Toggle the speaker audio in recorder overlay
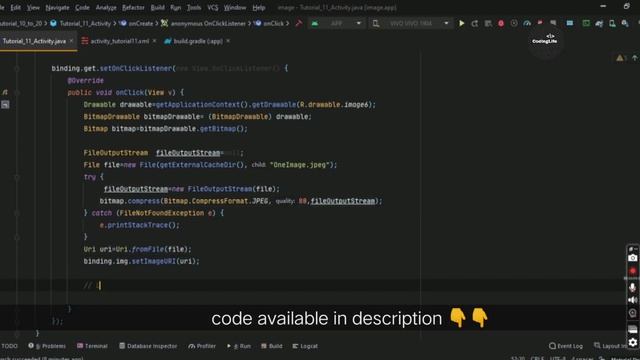Screen dimensions: 640x360 pyautogui.click(x=633, y=300)
